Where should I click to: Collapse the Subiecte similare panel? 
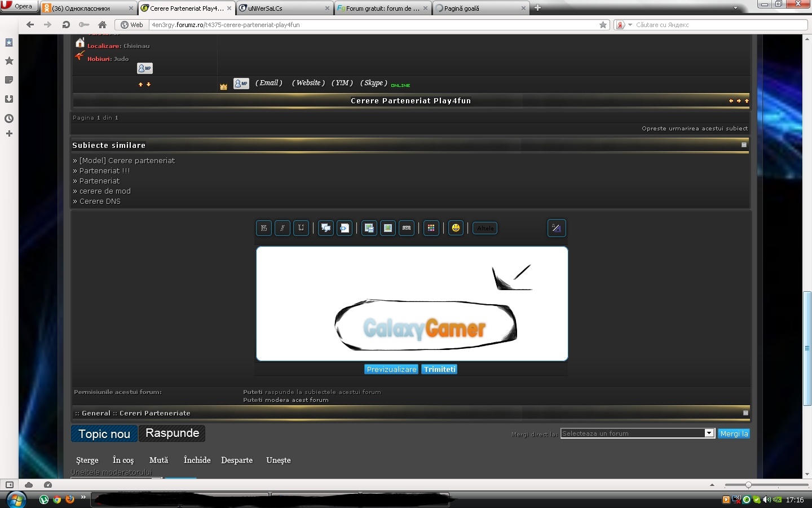pyautogui.click(x=744, y=145)
